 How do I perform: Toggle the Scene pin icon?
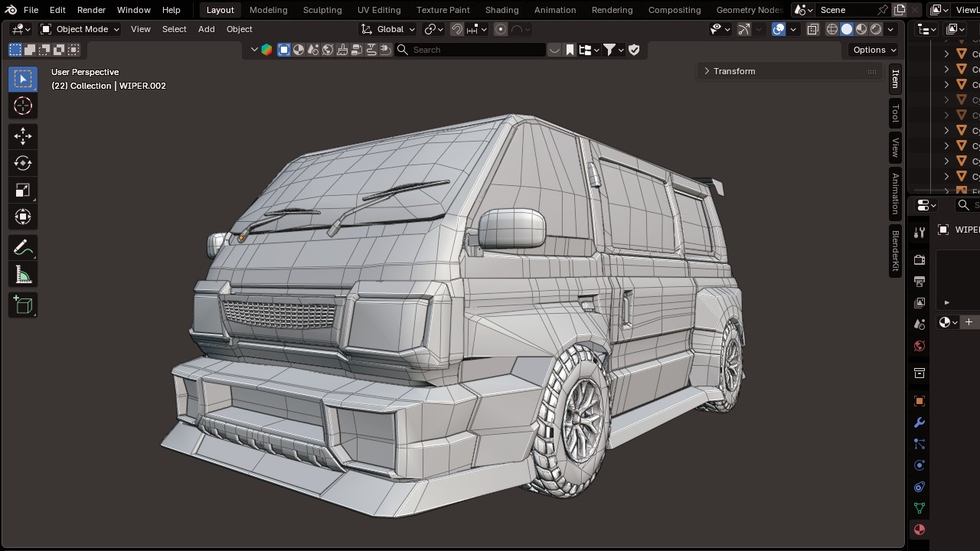[x=882, y=10]
